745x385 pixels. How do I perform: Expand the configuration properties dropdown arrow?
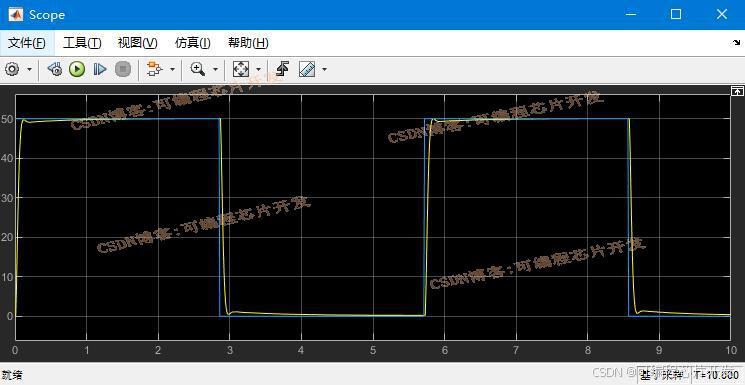click(29, 69)
